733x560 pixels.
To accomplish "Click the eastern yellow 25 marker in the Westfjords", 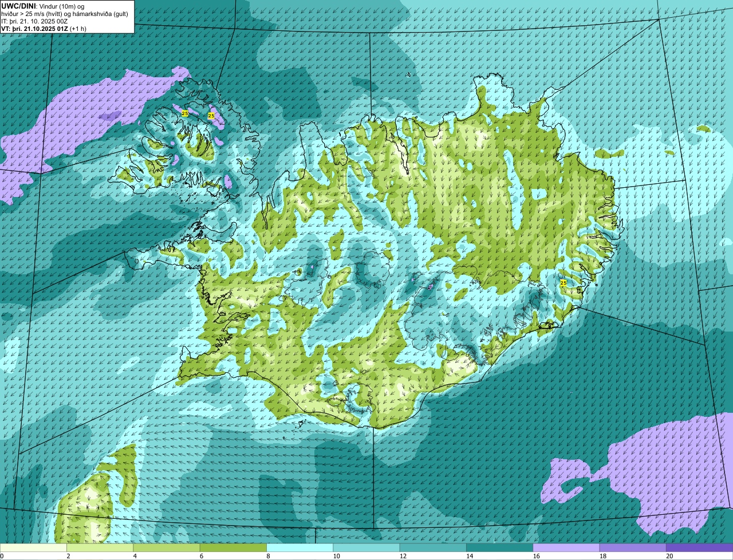I will [211, 116].
